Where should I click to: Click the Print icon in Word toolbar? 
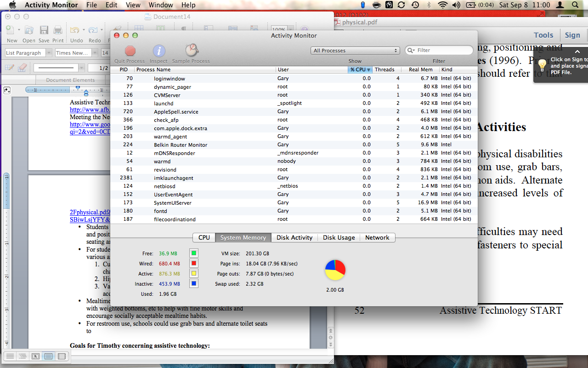pyautogui.click(x=58, y=30)
